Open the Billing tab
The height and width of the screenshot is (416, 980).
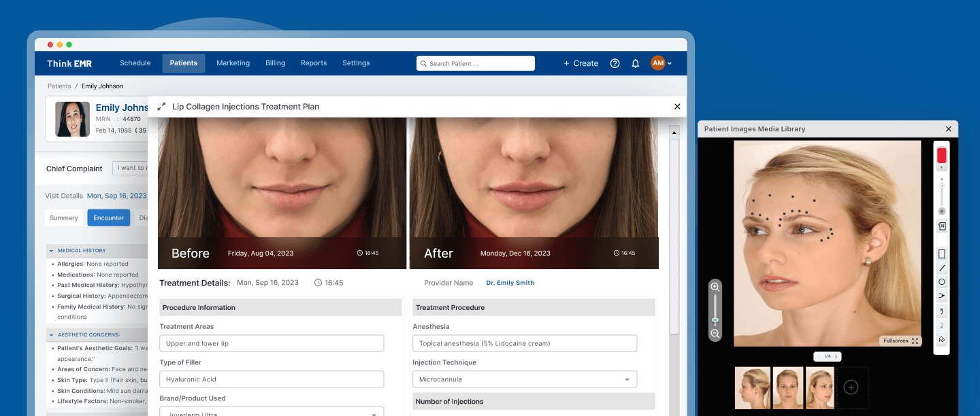[x=276, y=63]
